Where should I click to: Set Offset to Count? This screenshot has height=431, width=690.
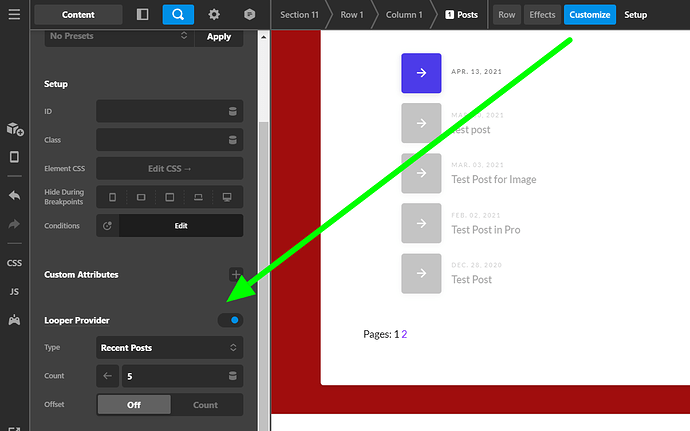tap(206, 405)
